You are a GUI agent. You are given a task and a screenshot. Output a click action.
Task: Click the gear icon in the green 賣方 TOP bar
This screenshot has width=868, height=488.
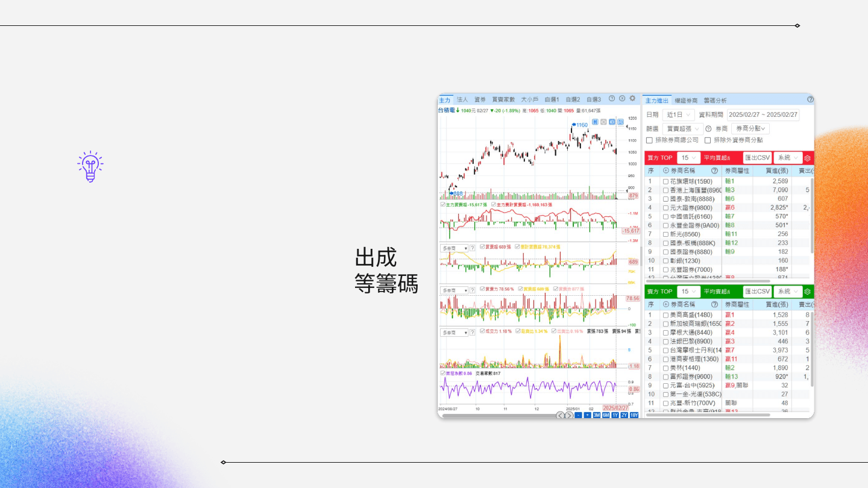(808, 292)
